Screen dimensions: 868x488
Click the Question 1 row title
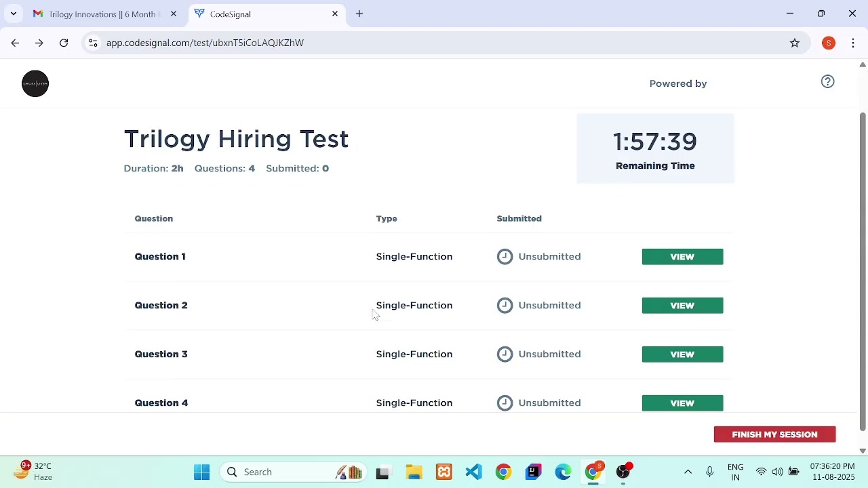(x=160, y=256)
